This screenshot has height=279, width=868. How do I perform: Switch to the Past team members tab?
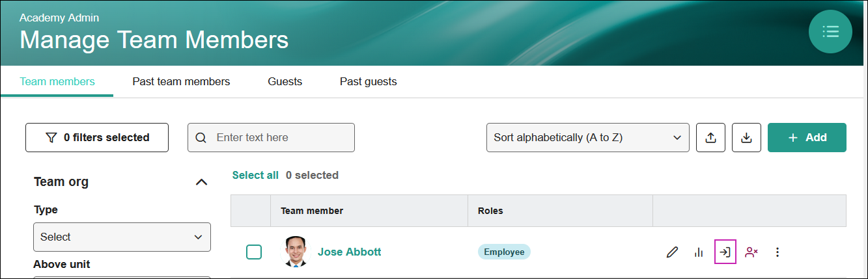181,82
